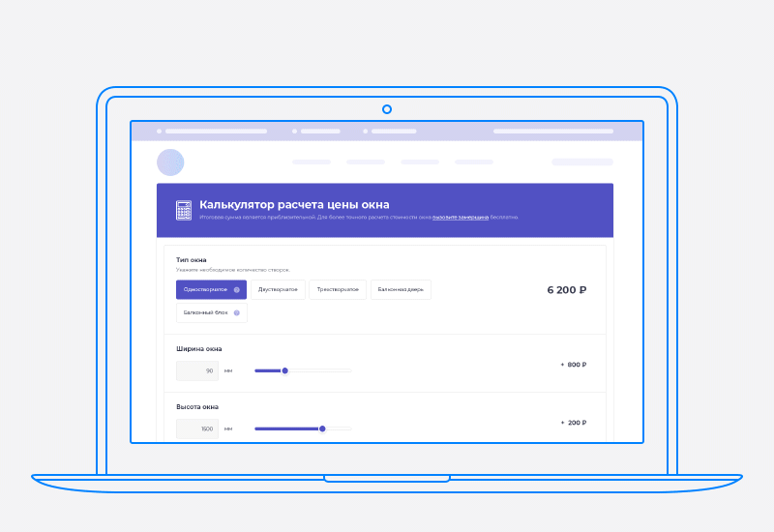Click the laptop webcam circle
The width and height of the screenshot is (774, 532).
coord(387,109)
